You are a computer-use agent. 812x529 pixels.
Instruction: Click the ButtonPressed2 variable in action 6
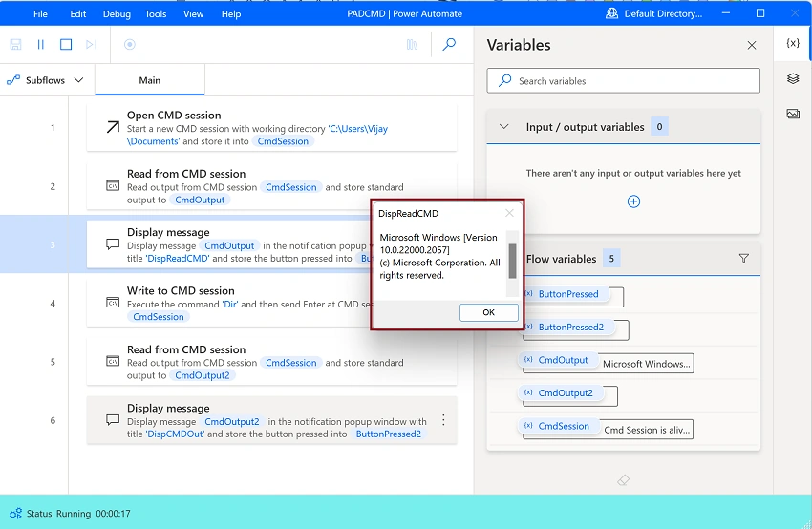[389, 434]
